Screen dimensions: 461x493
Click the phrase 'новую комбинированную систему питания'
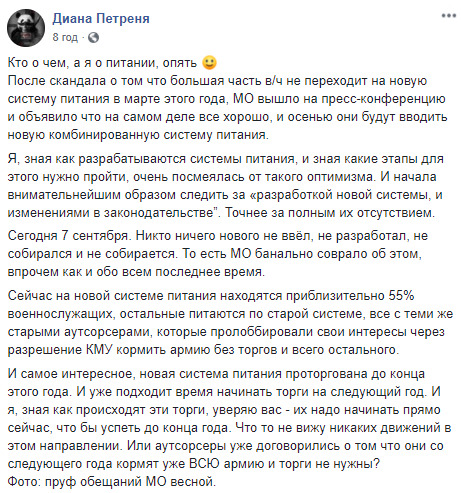[138, 135]
